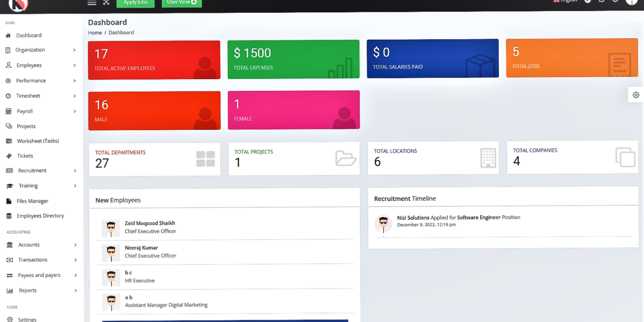The height and width of the screenshot is (322, 644).
Task: Click avatar beside Neeraj Kumar
Action: [x=111, y=253]
